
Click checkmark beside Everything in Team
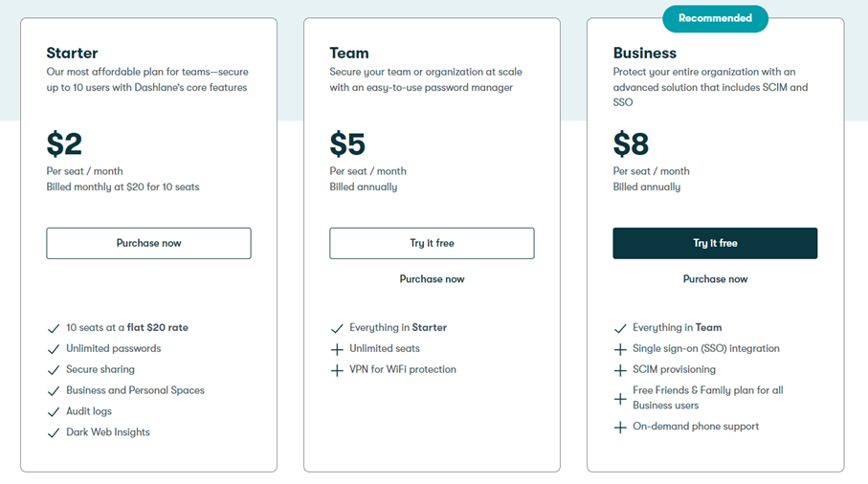(x=620, y=329)
